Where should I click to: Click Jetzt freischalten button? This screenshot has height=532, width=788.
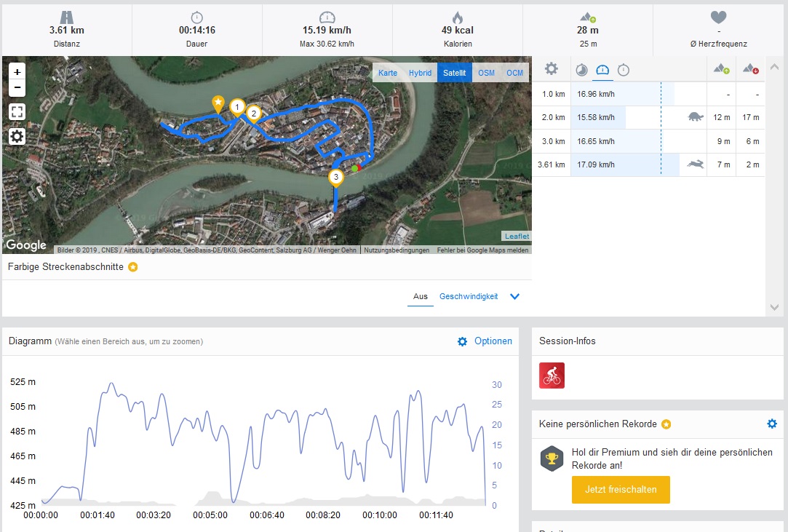621,489
